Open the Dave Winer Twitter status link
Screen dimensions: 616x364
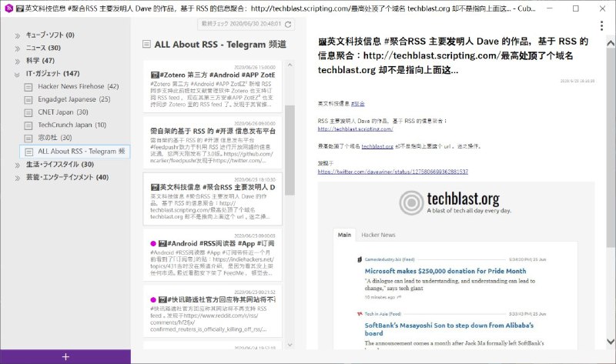[393, 172]
